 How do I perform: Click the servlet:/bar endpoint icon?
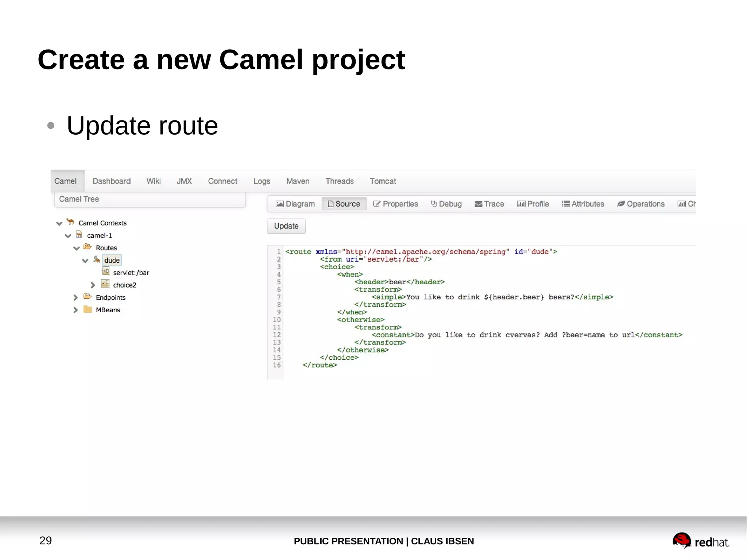[x=105, y=271]
